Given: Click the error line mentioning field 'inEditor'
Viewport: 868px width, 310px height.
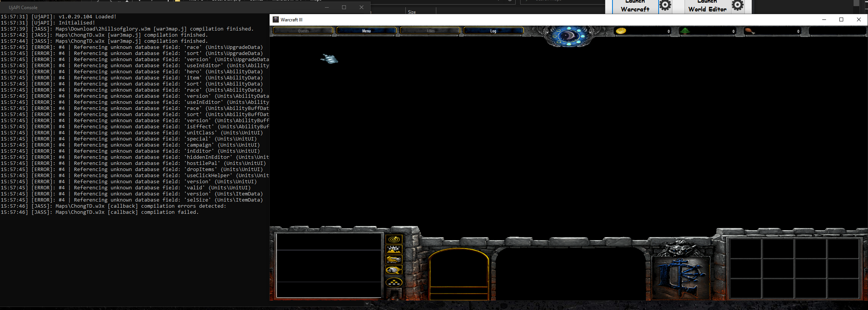Looking at the screenshot, I should 130,151.
